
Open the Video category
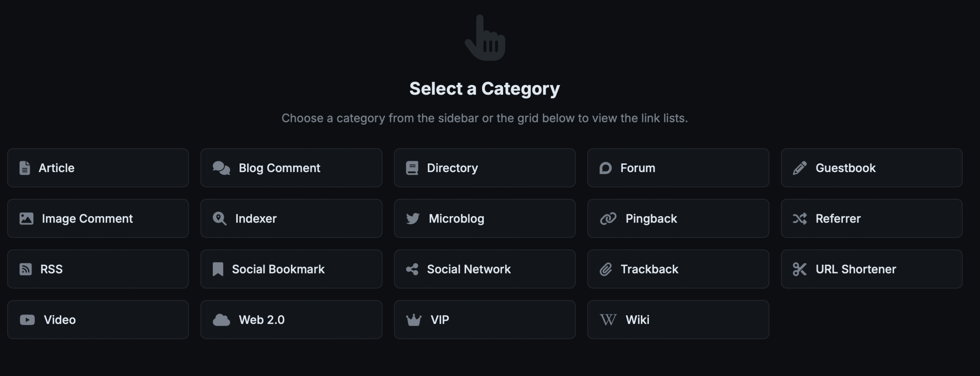pyautogui.click(x=98, y=320)
